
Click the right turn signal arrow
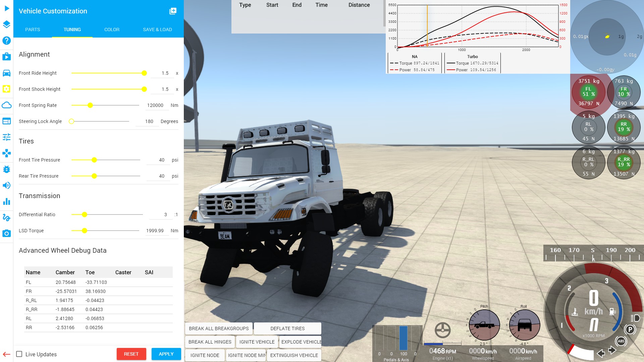(612, 350)
